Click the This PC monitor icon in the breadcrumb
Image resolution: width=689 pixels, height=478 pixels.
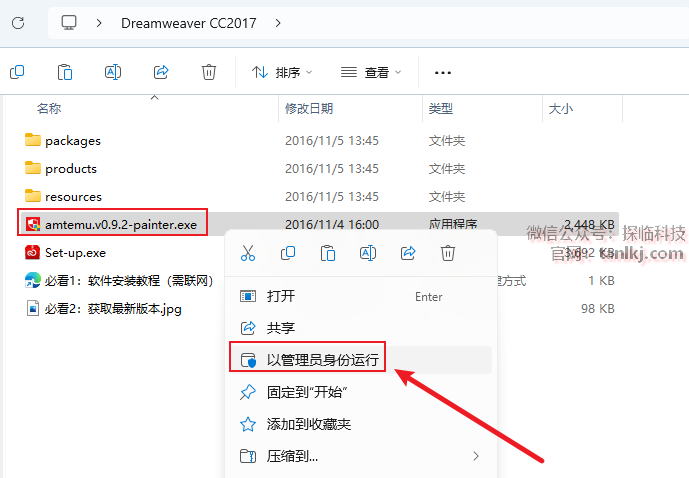(69, 23)
